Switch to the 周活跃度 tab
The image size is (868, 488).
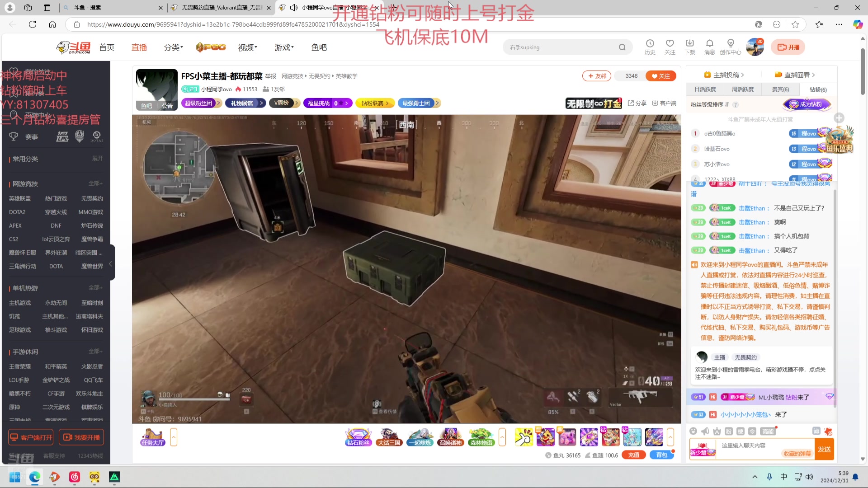pyautogui.click(x=742, y=89)
